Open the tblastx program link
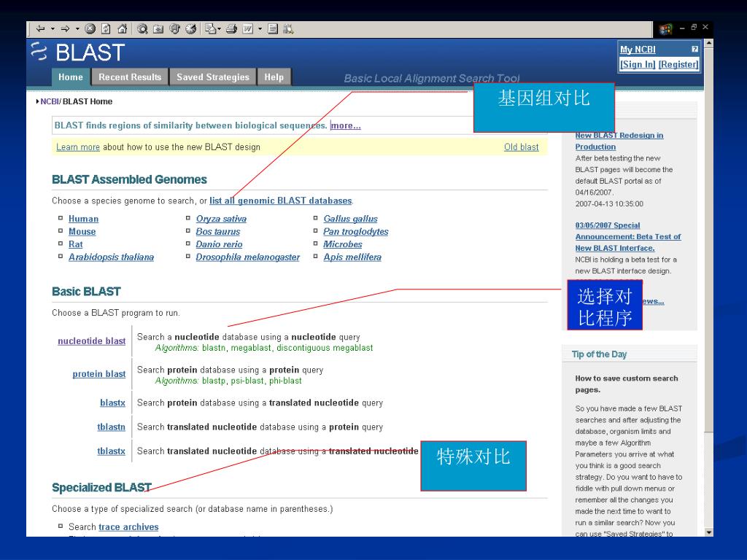This screenshot has width=747, height=560. coord(111,451)
